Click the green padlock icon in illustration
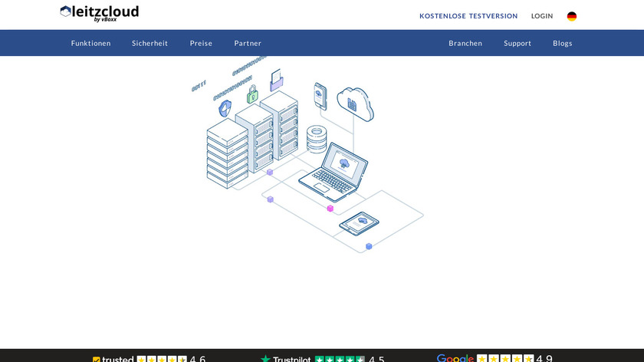This screenshot has height=362, width=644. [x=251, y=94]
